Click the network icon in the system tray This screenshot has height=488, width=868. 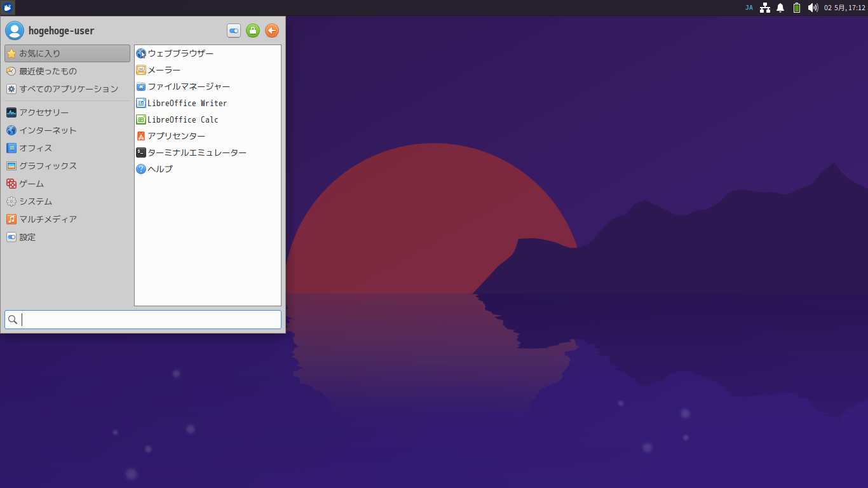pos(764,8)
